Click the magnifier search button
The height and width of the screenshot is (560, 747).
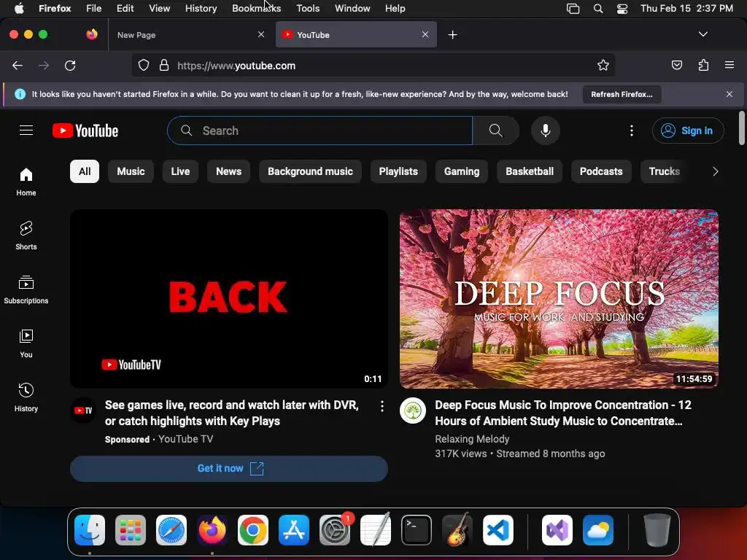(x=495, y=131)
